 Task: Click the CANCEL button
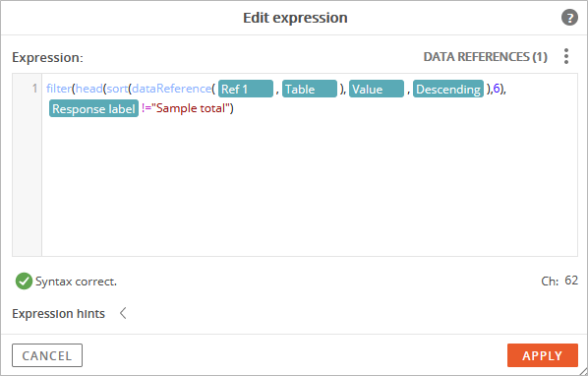point(47,355)
